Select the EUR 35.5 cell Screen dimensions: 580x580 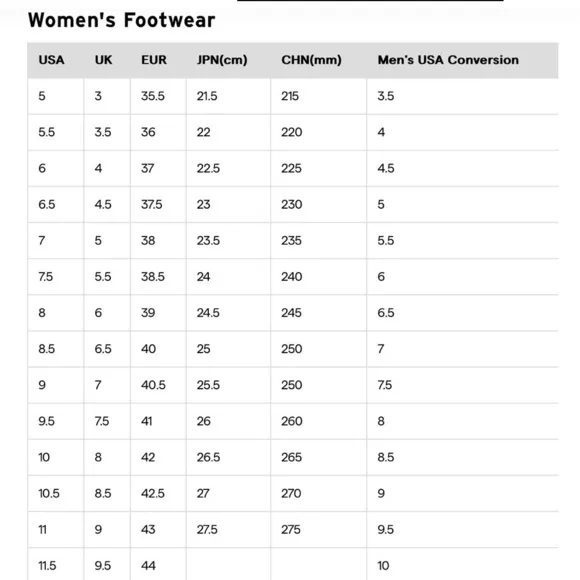pyautogui.click(x=158, y=96)
